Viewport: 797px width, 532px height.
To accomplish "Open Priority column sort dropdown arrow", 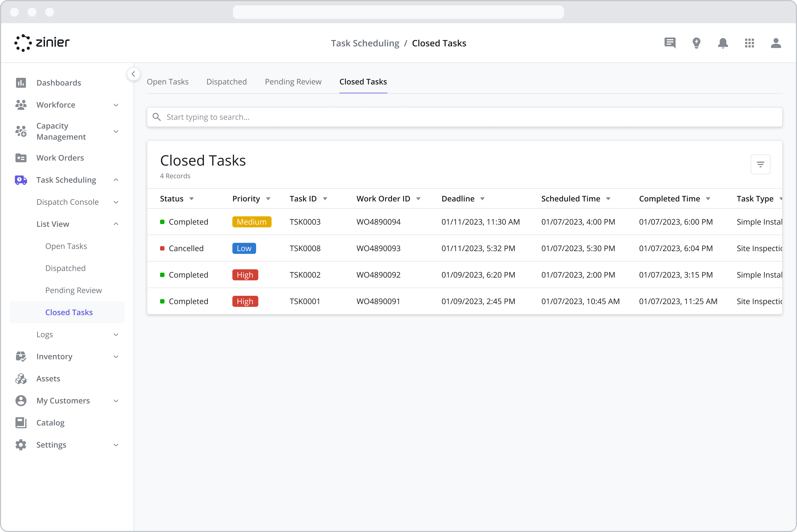I will [268, 199].
